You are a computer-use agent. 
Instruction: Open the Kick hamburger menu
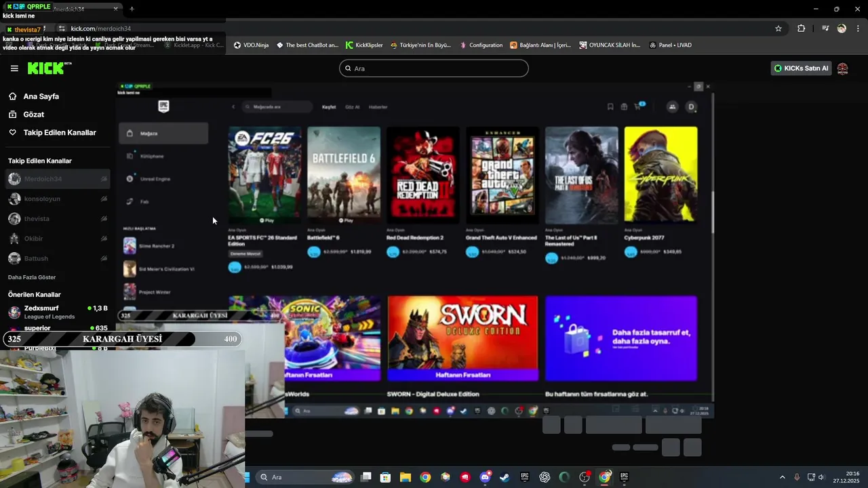14,68
